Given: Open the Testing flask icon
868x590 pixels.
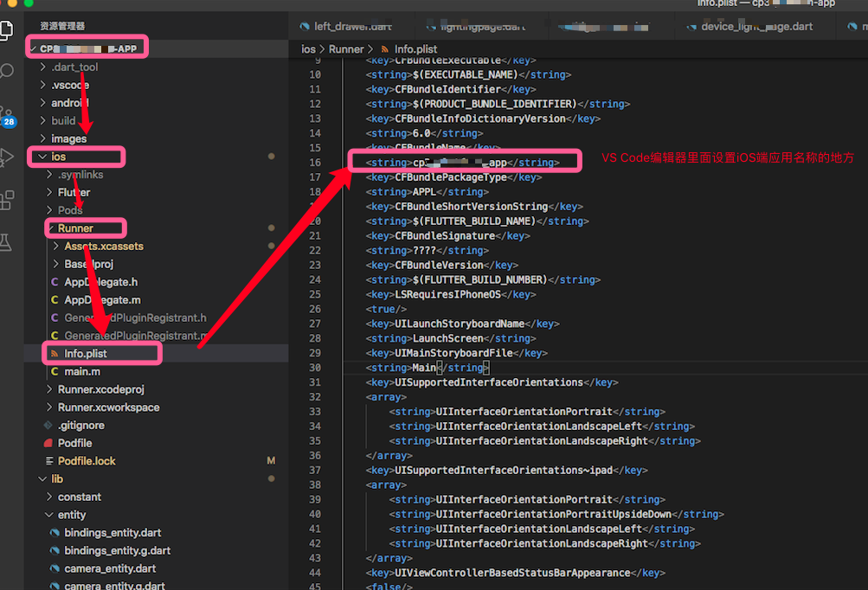Looking at the screenshot, I should (5, 242).
